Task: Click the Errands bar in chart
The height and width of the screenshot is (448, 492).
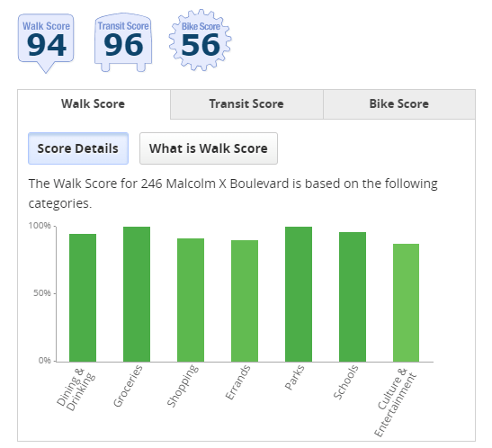Action: pyautogui.click(x=245, y=300)
